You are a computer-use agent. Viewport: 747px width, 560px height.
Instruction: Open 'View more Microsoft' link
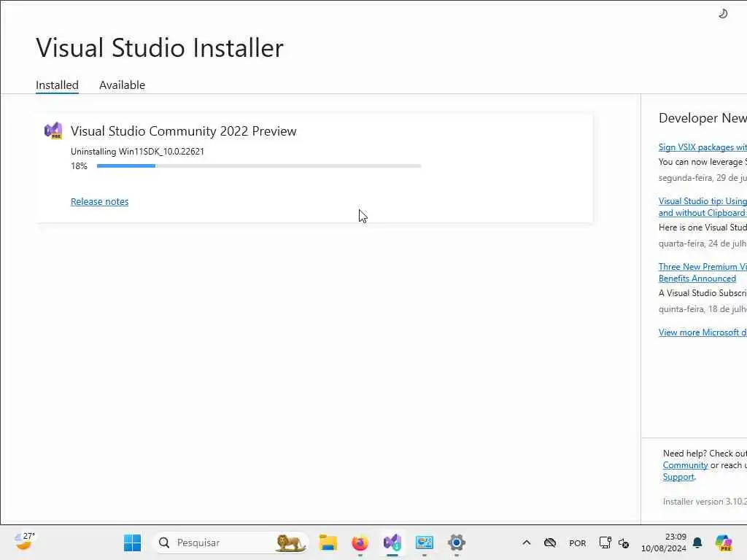click(703, 332)
